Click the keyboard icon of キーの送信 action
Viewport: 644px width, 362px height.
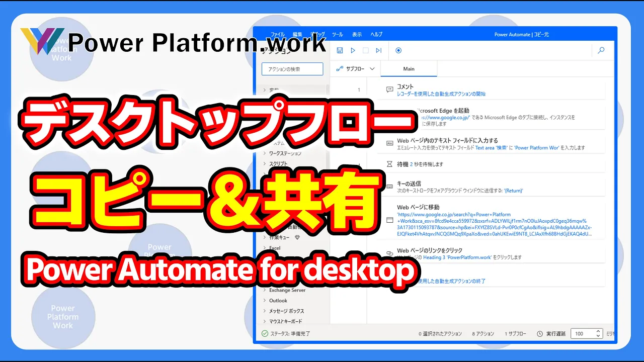[389, 187]
